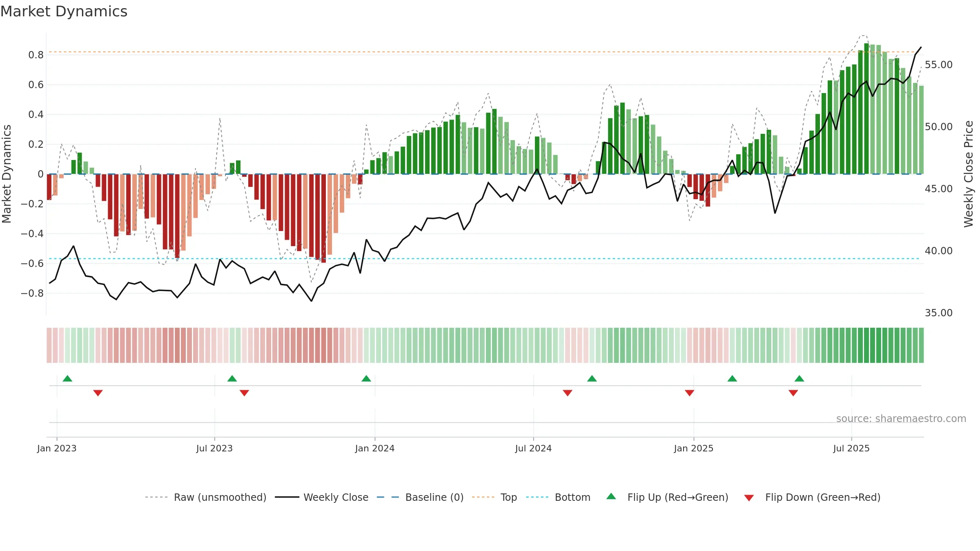Select the red flip-down marker in 2025
Screen dimensions: 980x551
793,393
